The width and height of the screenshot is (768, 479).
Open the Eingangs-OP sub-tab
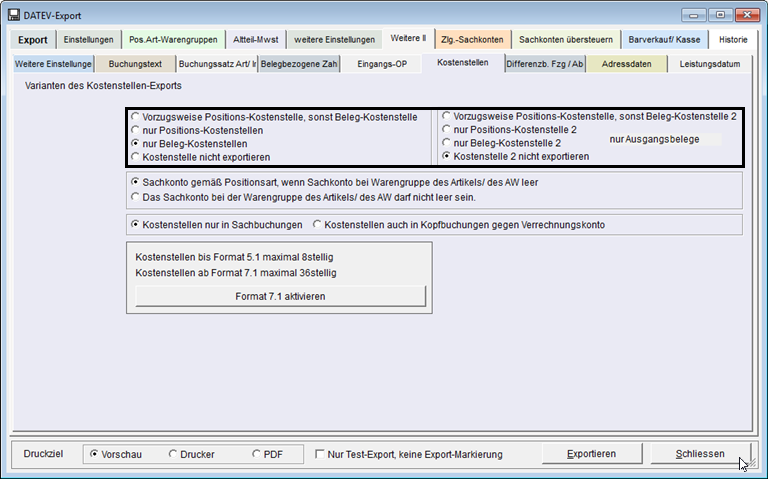[x=382, y=64]
